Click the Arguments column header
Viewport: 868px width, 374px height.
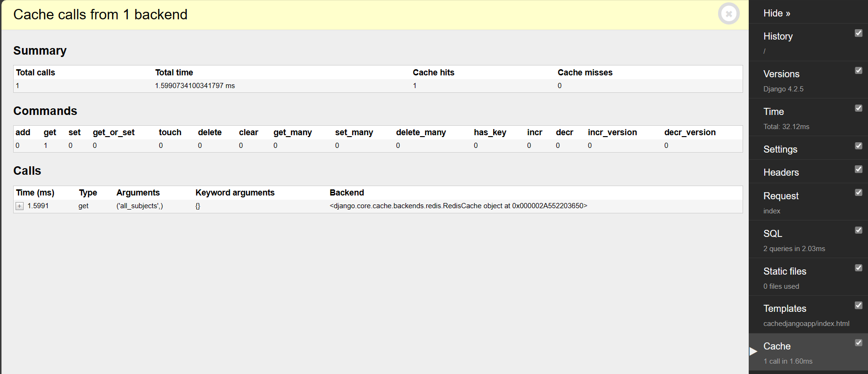pyautogui.click(x=138, y=193)
